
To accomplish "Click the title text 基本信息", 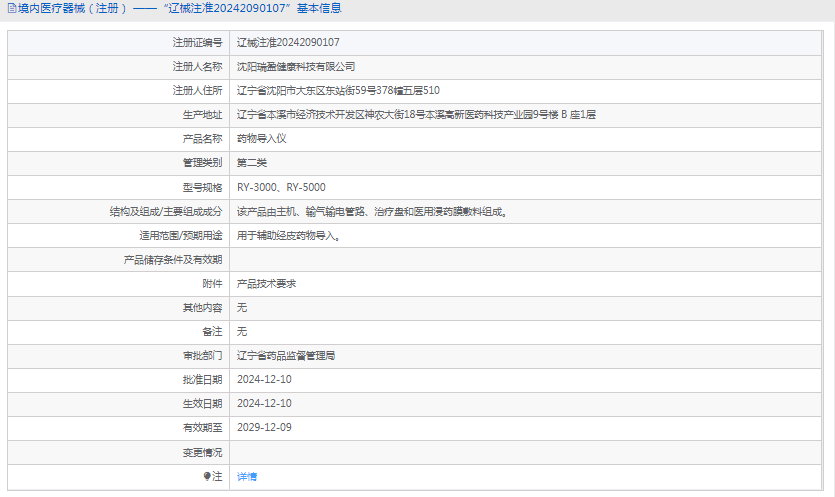I will (319, 9).
